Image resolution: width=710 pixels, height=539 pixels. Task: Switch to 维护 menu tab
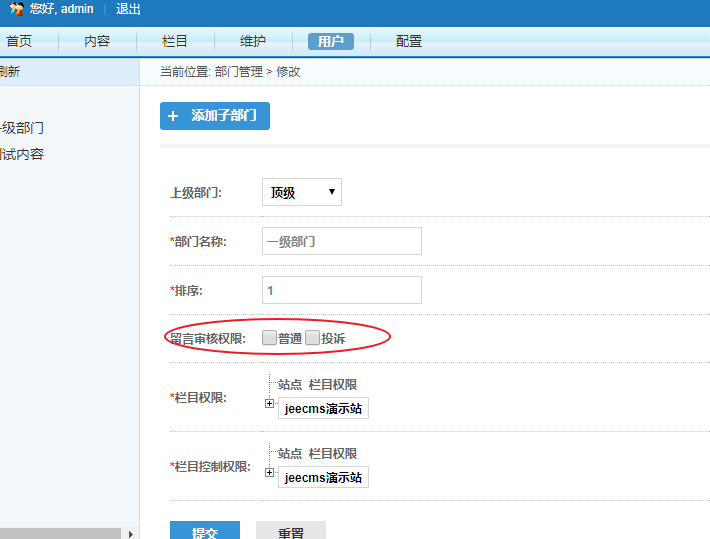pyautogui.click(x=253, y=41)
